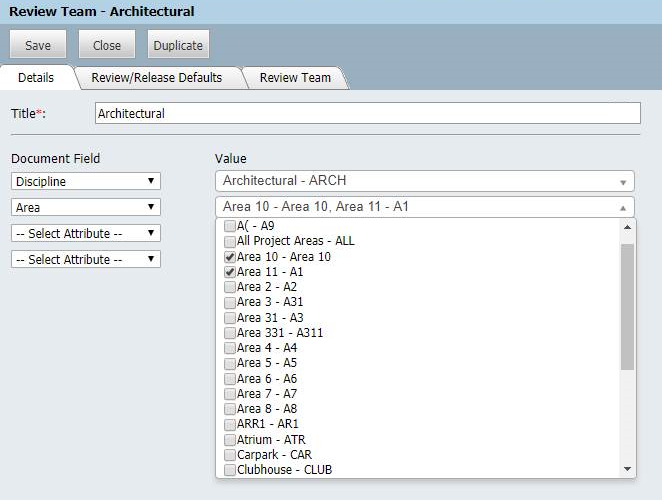Viewport: 662px width, 500px height.
Task: Uncheck the Area 10 - Area 10 checkbox
Action: 230,257
